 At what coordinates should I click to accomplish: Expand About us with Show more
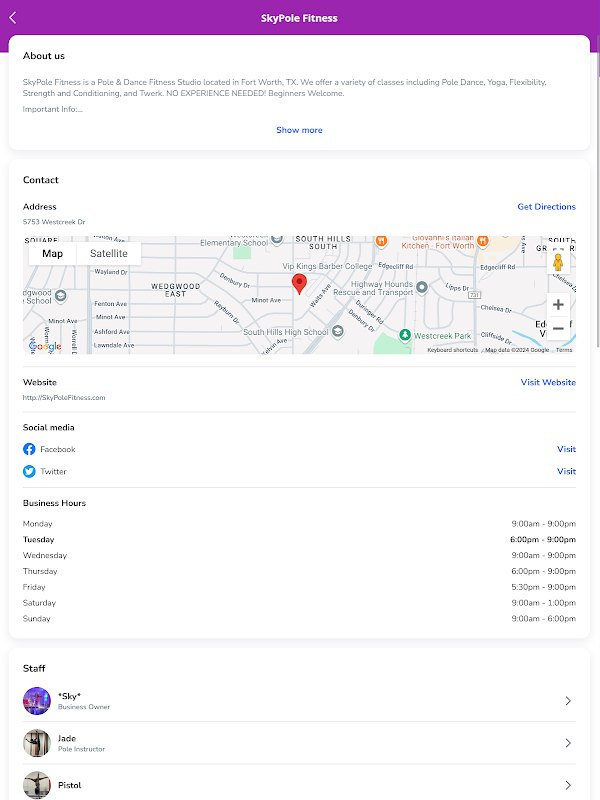(299, 130)
